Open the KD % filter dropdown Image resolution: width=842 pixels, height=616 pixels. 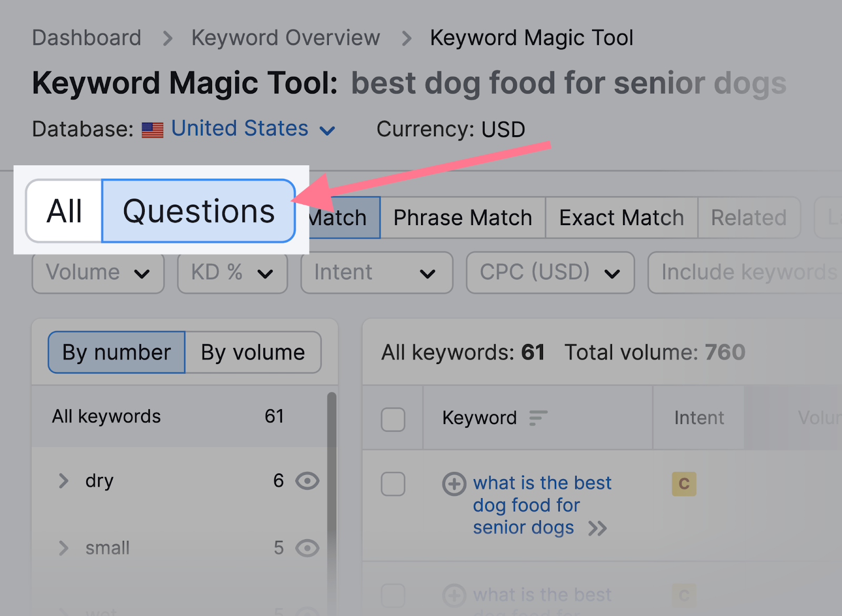(233, 272)
